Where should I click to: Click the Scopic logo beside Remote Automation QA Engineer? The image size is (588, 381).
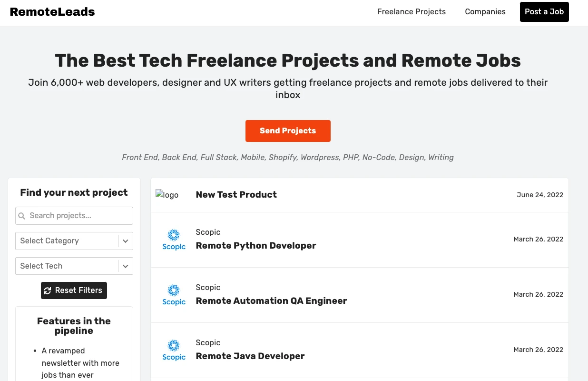(174, 295)
